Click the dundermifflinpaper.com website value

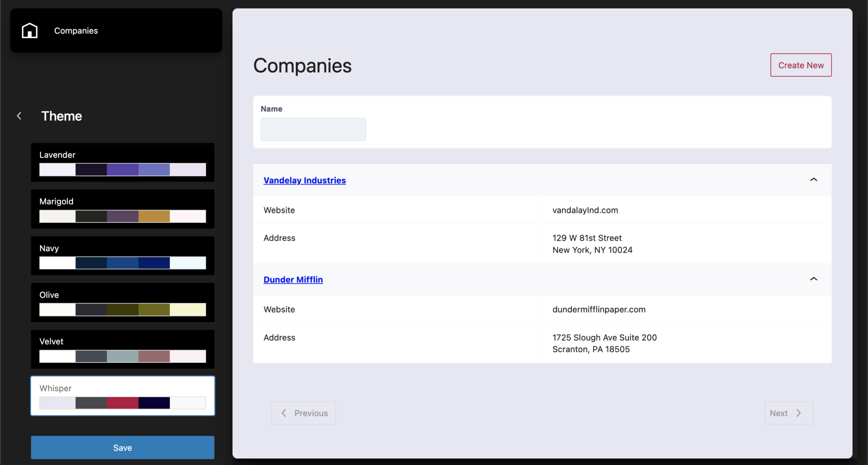point(599,309)
